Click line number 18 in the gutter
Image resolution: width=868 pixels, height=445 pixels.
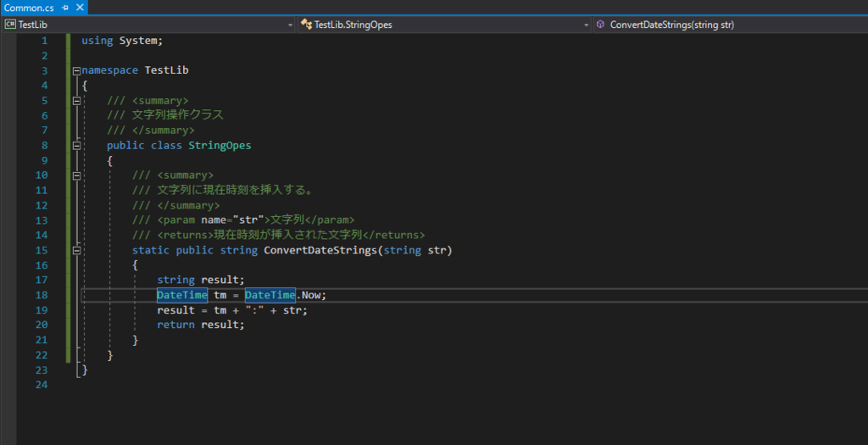click(x=42, y=295)
